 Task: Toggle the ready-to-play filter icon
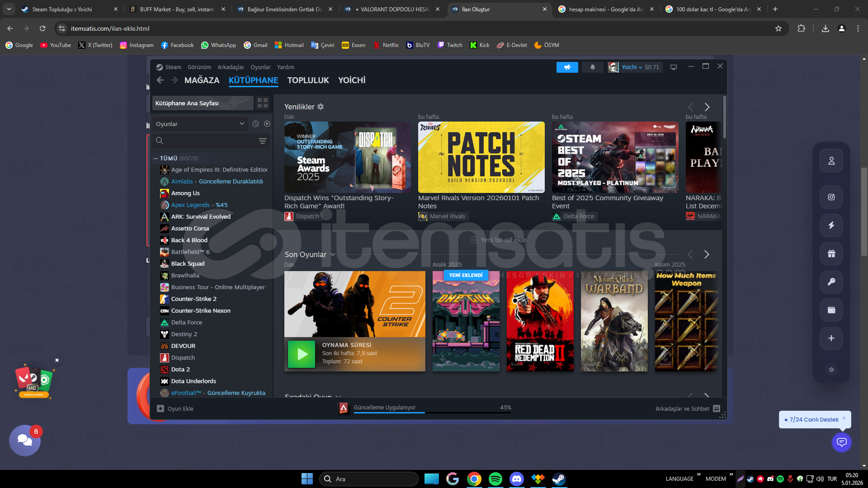point(267,124)
